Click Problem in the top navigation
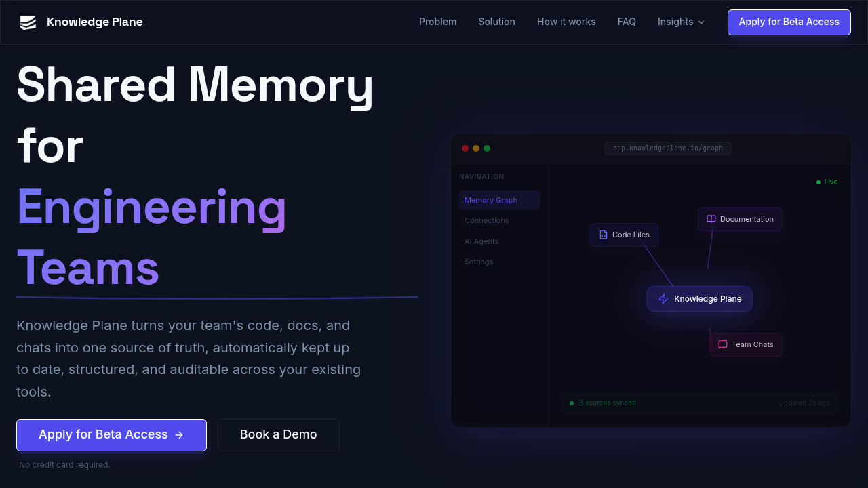 click(x=437, y=22)
